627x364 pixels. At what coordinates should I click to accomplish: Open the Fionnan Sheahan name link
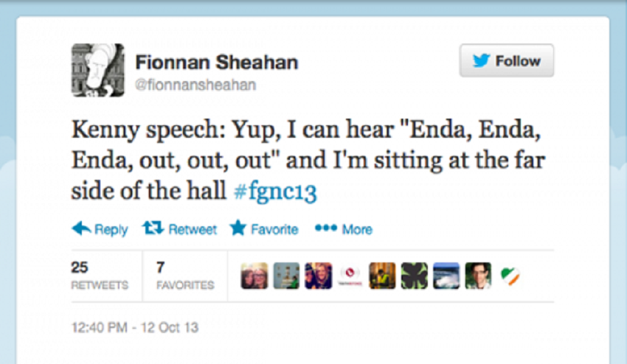pos(217,63)
